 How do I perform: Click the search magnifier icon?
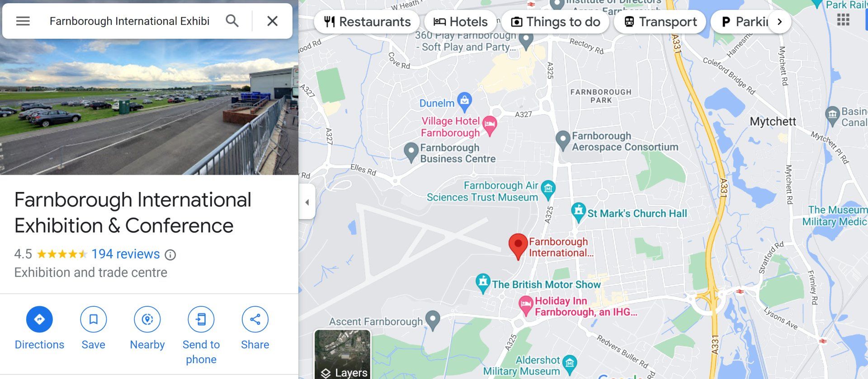tap(232, 21)
